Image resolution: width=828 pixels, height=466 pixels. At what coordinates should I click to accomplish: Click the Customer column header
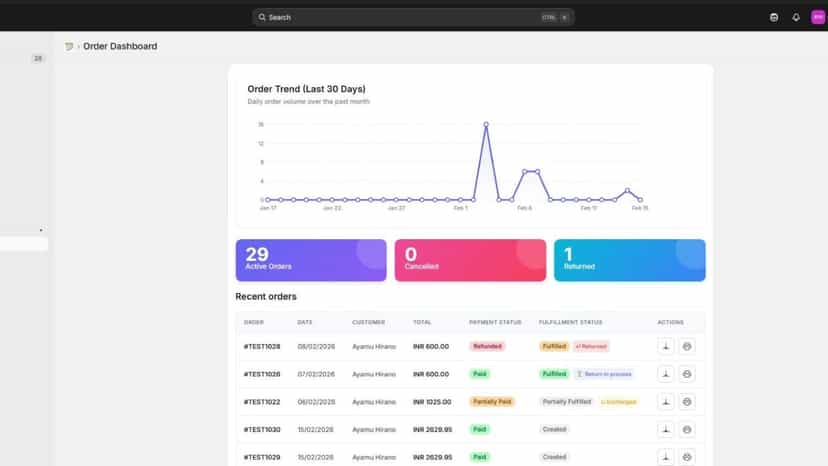coord(369,322)
